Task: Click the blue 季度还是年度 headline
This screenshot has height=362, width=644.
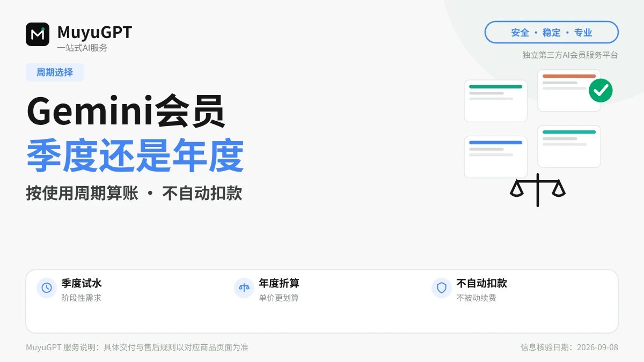Action: [135, 157]
